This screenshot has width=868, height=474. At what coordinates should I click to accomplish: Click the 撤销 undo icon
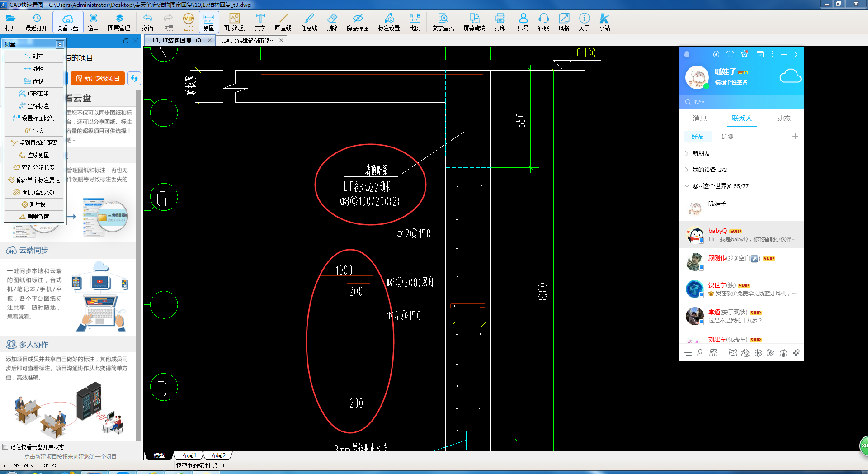click(x=147, y=22)
